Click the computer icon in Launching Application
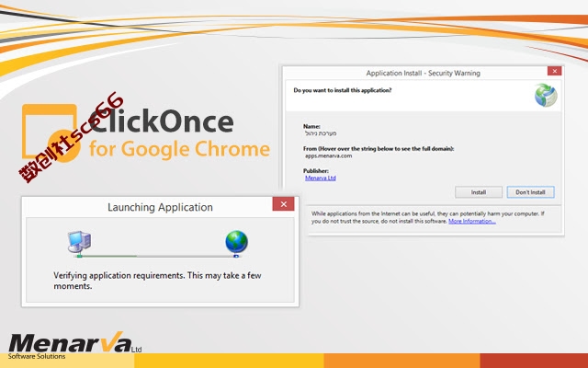Viewport: 588px width, 368px height. pos(79,241)
